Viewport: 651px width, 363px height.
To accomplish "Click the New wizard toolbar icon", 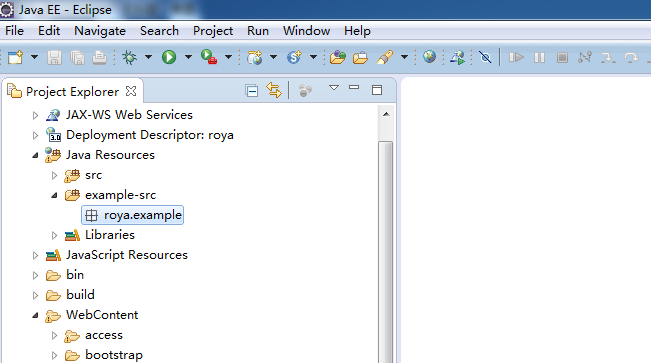I will pyautogui.click(x=16, y=57).
